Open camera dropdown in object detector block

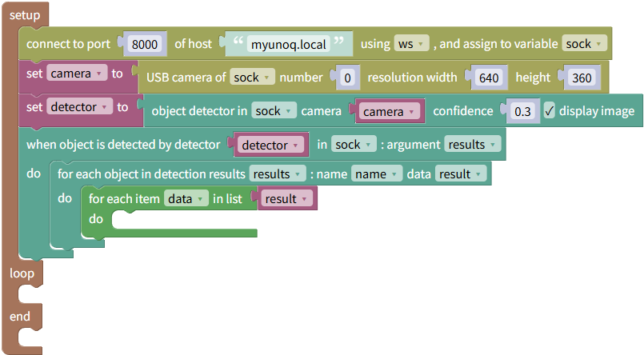[389, 111]
